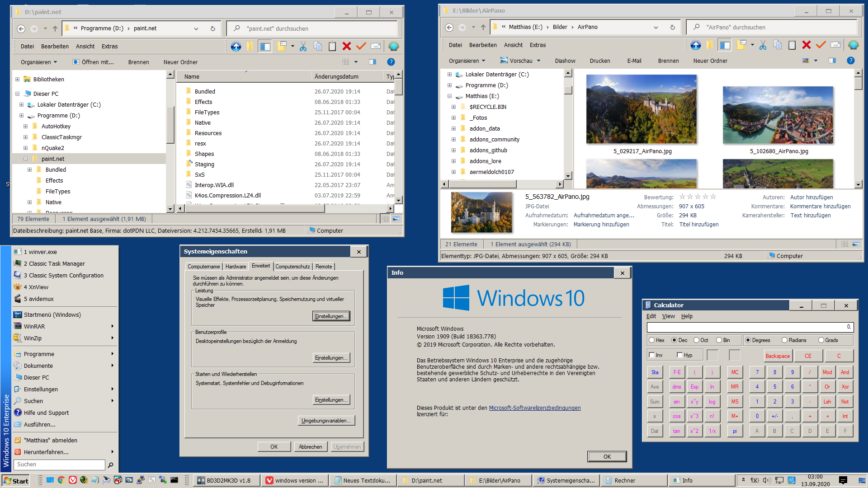868x488 pixels.
Task: Expand the nQuake2 folder node
Action: 26,148
